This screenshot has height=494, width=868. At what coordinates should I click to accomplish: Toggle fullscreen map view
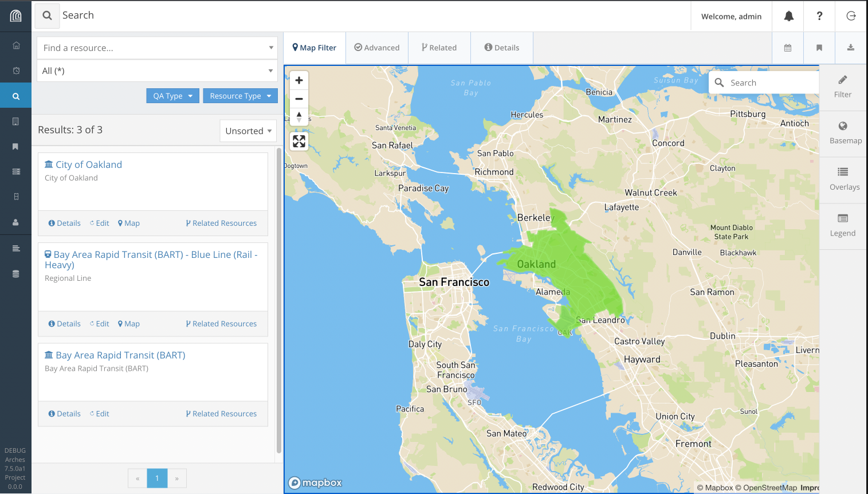click(299, 141)
